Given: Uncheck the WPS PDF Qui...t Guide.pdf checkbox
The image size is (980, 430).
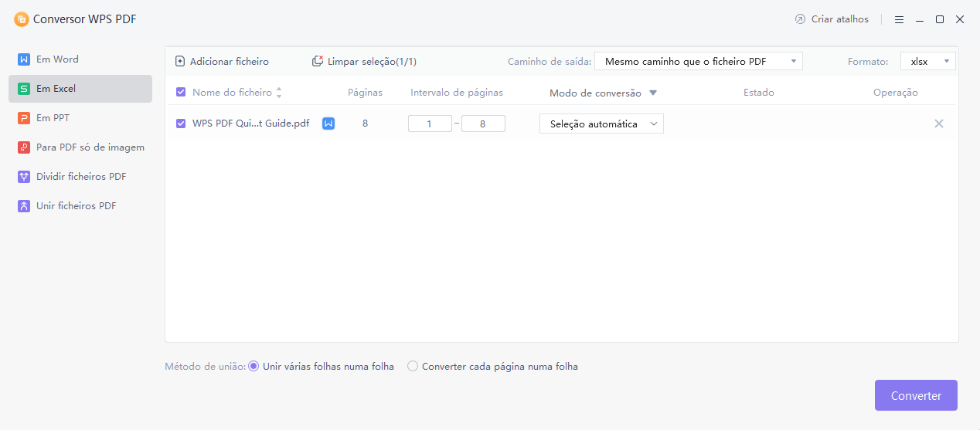Looking at the screenshot, I should (x=181, y=124).
